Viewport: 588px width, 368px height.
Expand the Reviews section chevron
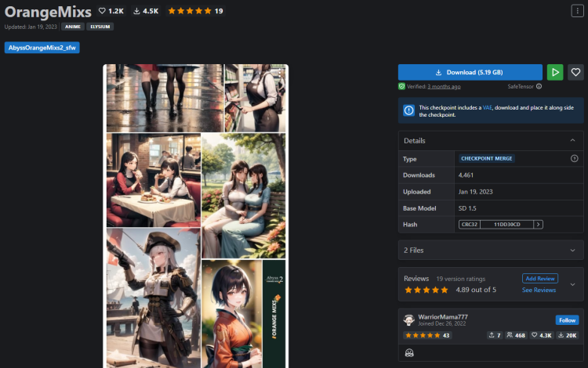(x=572, y=284)
